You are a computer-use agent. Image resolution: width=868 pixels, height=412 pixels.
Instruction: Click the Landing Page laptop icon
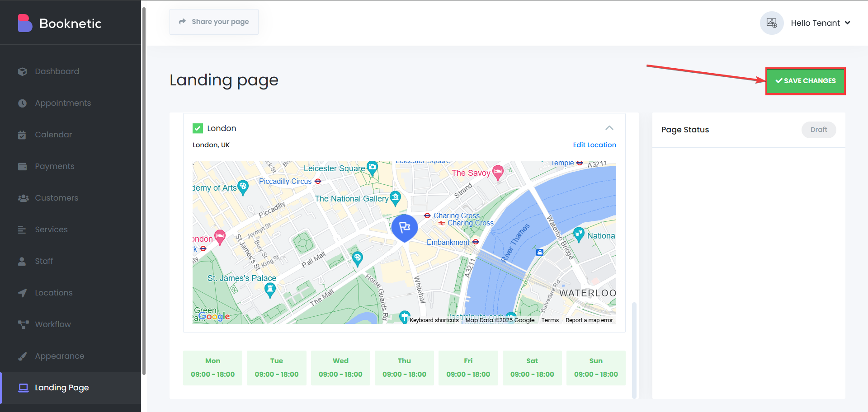click(x=23, y=388)
